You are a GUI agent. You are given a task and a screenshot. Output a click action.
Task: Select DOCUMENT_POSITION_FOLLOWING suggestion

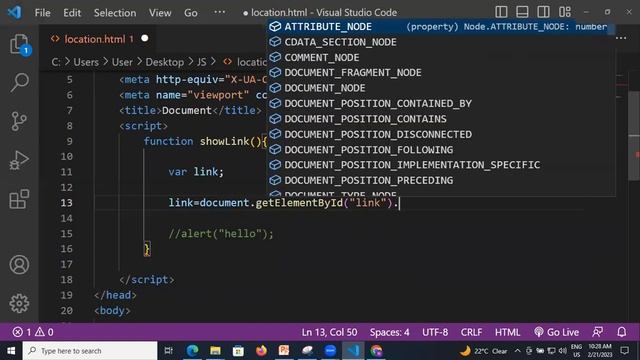pos(441,150)
